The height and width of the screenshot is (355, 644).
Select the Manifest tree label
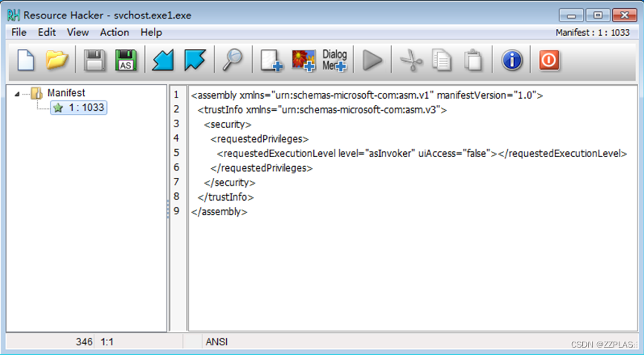coord(66,93)
